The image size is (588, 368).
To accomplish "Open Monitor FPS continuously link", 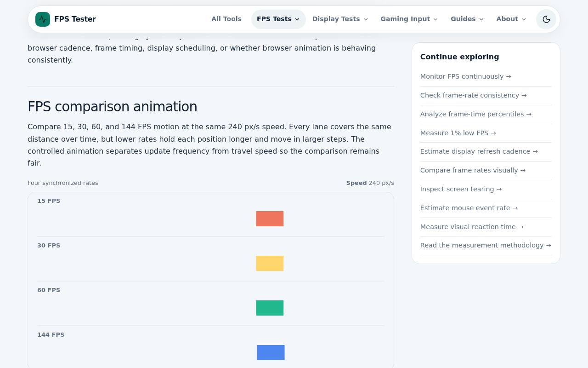I will pyautogui.click(x=465, y=76).
